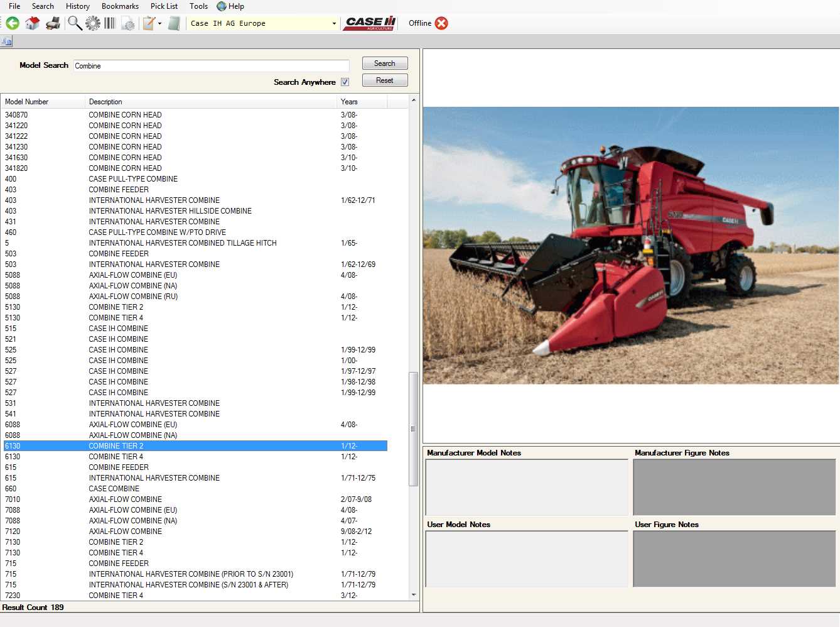
Task: Toggle the Search Anywhere checkbox
Action: point(345,82)
